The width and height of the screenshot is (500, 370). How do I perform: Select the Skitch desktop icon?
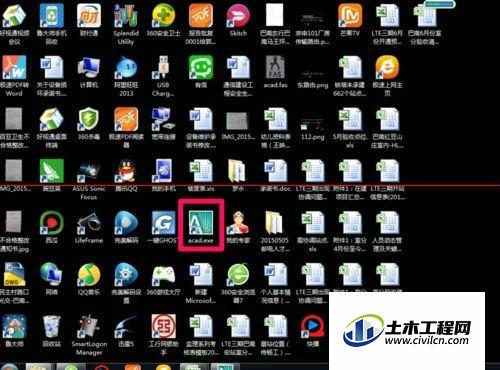coord(238,15)
